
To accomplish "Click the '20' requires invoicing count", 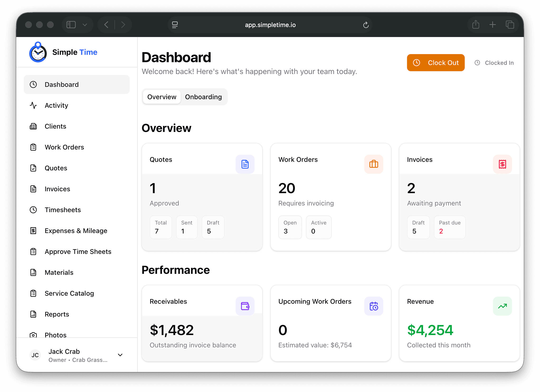I will click(x=287, y=189).
